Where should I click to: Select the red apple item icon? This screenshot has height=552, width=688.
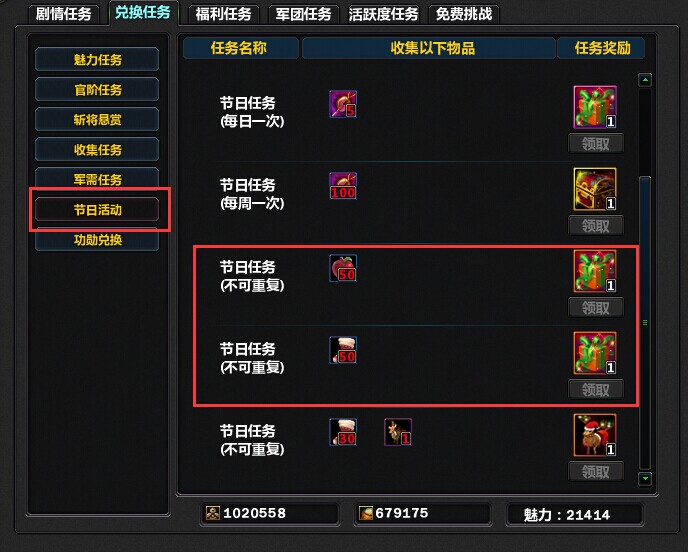[x=343, y=268]
